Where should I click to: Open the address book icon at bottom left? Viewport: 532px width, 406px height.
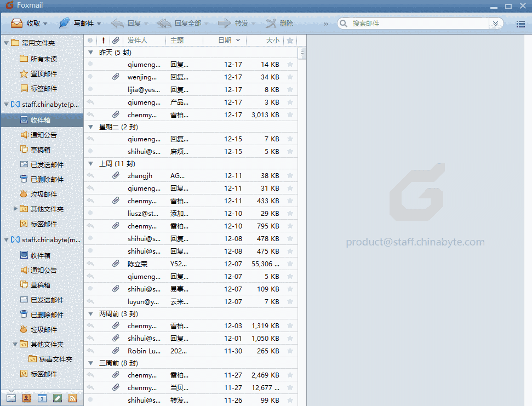pyautogui.click(x=26, y=398)
